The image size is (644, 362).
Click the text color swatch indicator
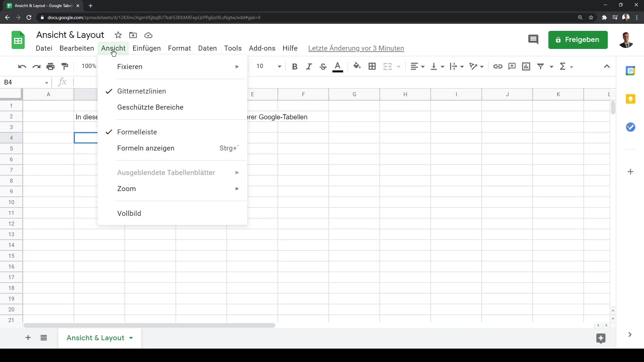click(337, 69)
